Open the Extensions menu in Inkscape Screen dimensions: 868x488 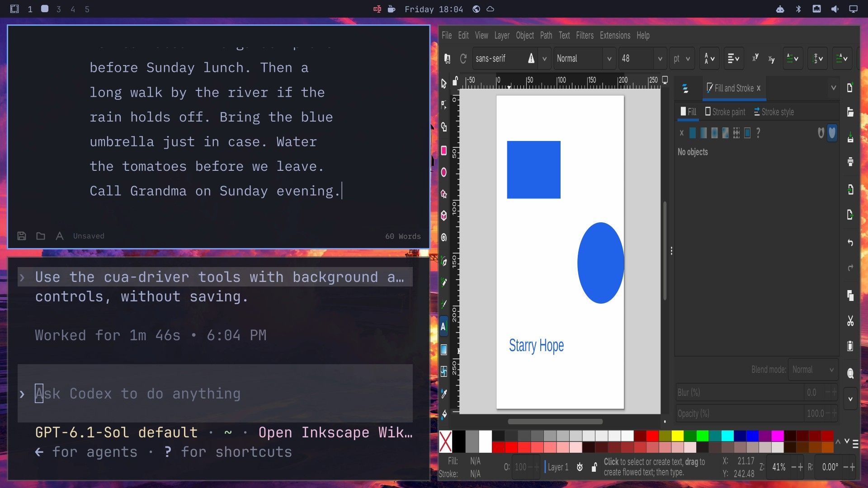615,35
